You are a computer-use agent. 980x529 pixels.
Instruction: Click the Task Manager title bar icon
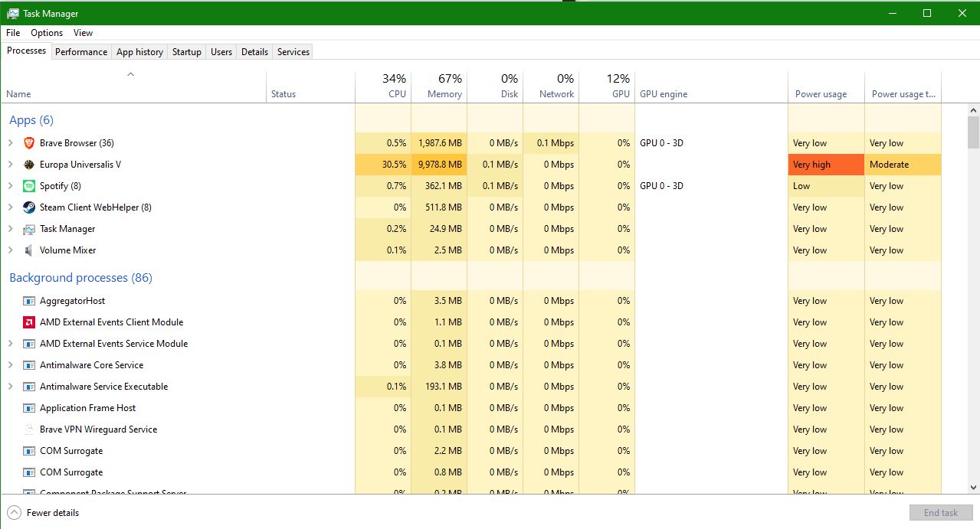coord(13,13)
